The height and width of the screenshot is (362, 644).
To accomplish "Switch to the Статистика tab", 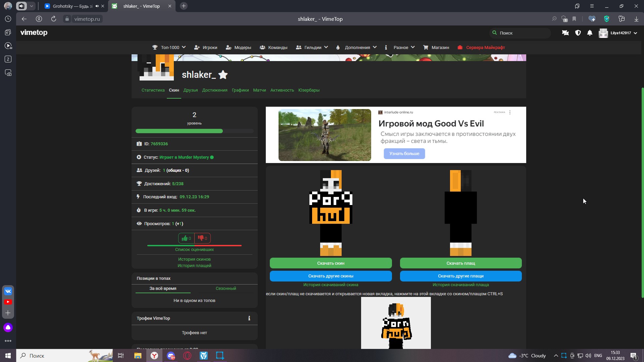I will pyautogui.click(x=153, y=90).
